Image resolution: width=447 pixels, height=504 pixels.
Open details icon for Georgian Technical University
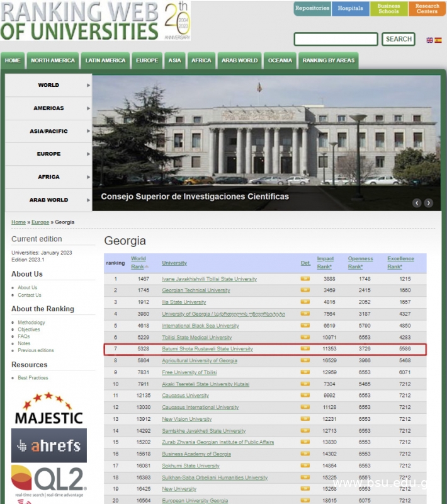coord(305,290)
